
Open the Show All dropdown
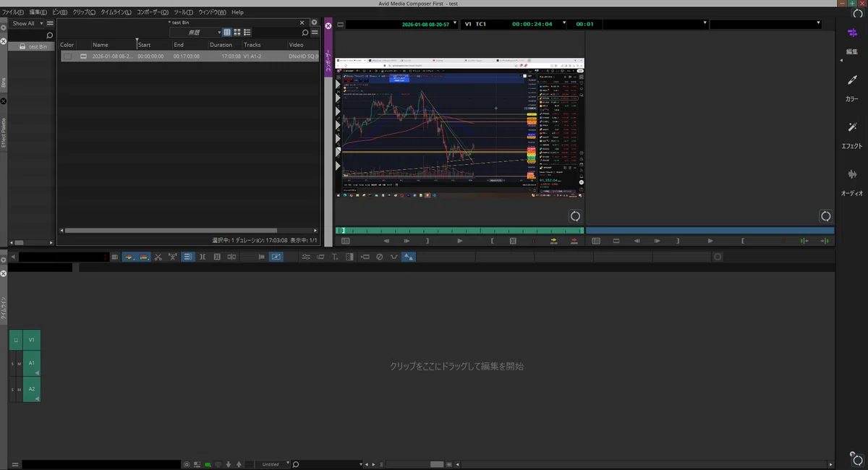click(x=27, y=23)
